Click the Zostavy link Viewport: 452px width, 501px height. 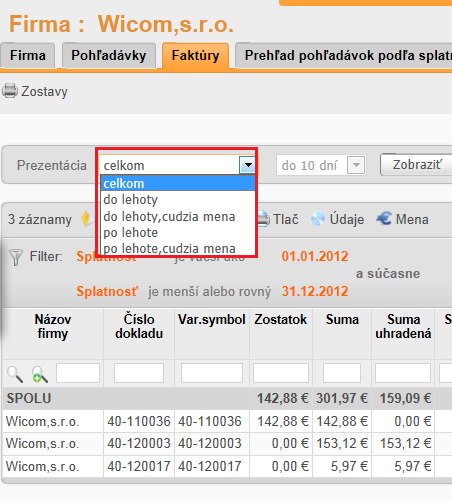coord(44,91)
